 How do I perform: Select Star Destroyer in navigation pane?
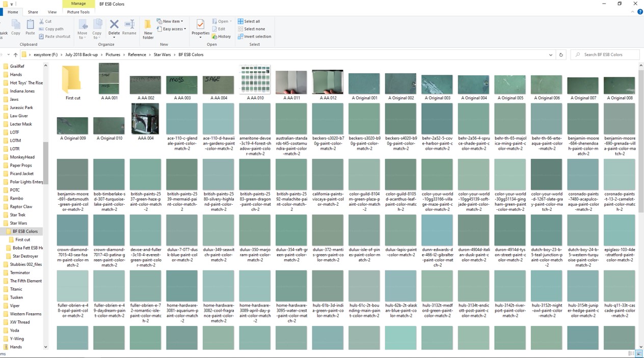[x=25, y=256]
